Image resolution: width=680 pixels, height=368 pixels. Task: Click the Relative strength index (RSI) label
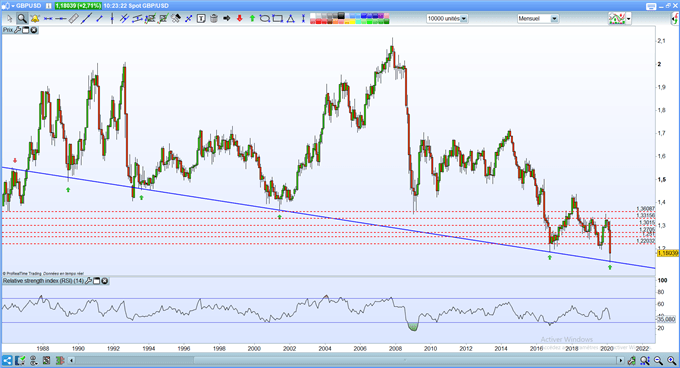pyautogui.click(x=43, y=281)
